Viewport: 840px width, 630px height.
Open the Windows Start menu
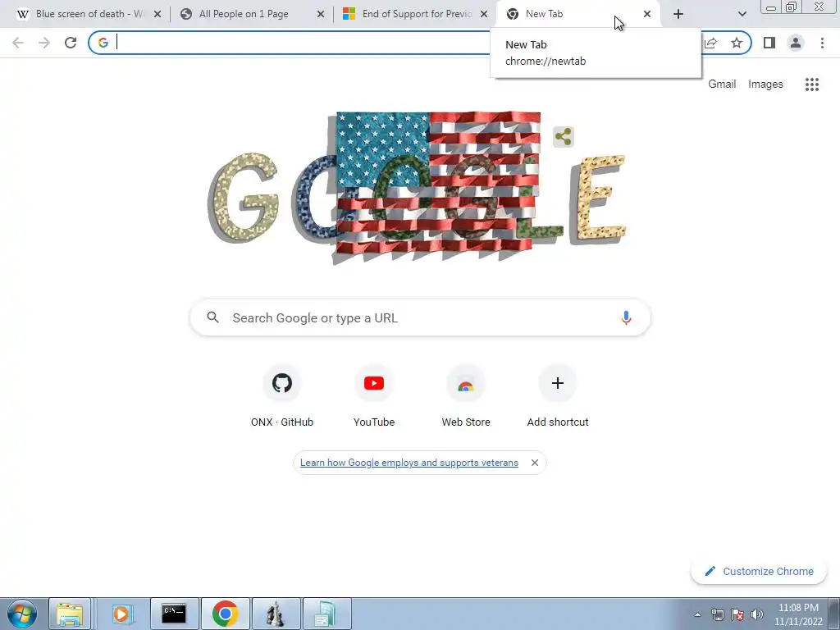tap(21, 614)
